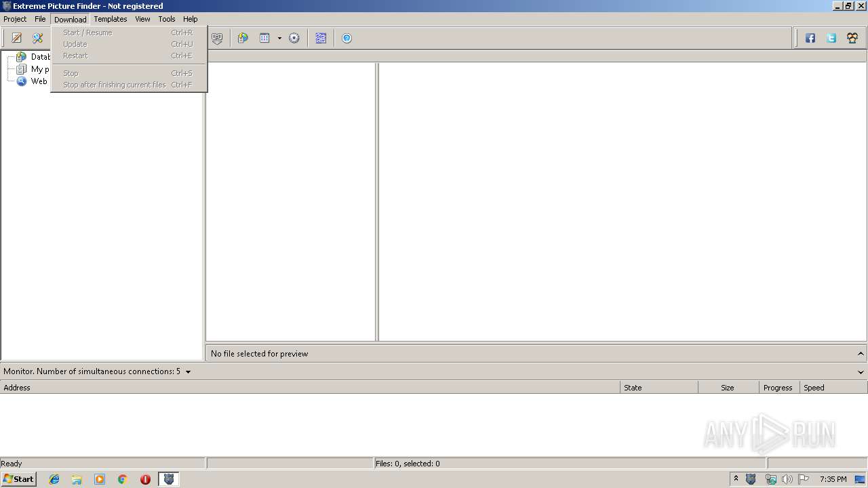Image resolution: width=868 pixels, height=488 pixels.
Task: Open the File menu
Action: [40, 19]
